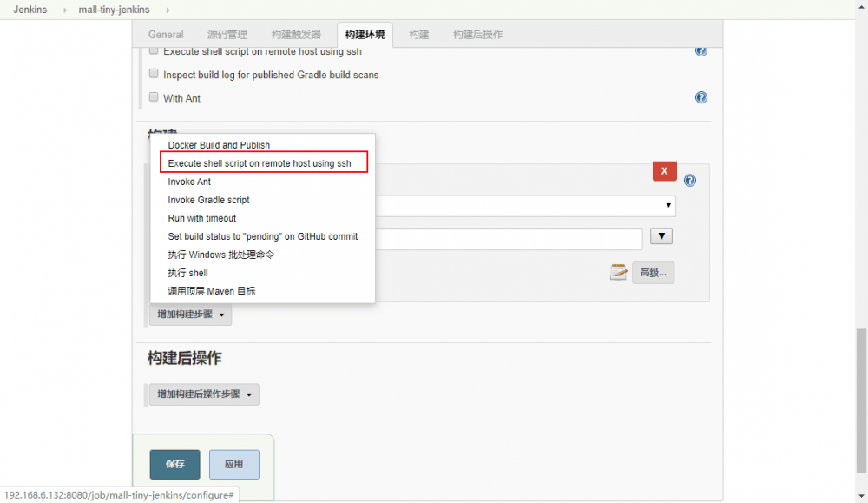Click the ▼ button beside the text field
Viewport: 868px width, 503px height.
point(661,235)
